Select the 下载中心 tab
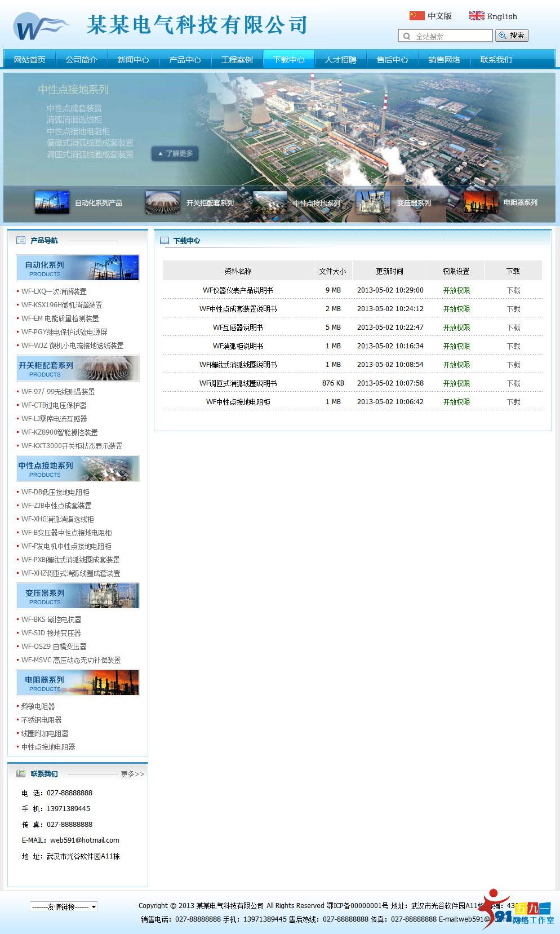 [x=288, y=60]
